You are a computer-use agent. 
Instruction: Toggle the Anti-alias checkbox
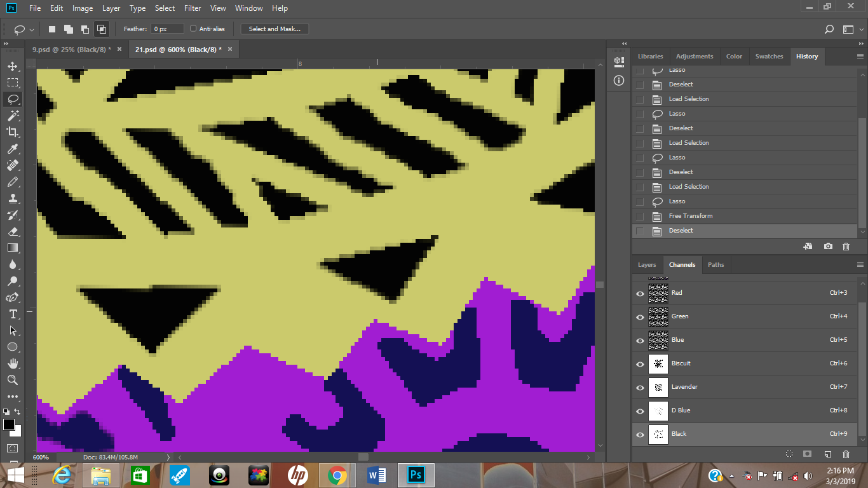pos(194,29)
